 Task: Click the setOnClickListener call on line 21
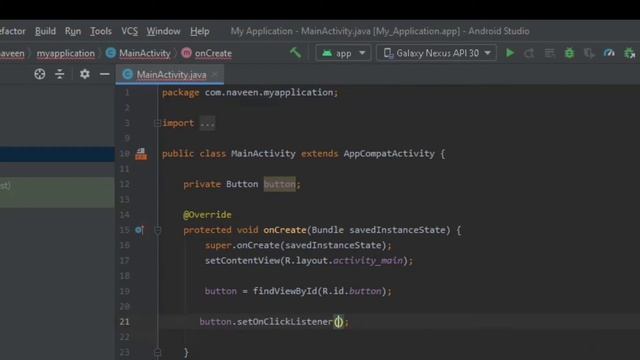click(x=284, y=322)
